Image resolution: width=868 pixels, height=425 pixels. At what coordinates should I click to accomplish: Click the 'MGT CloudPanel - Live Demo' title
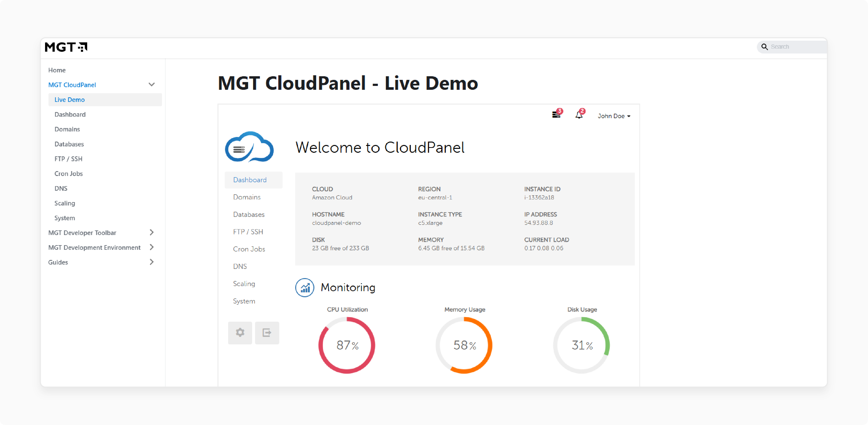tap(348, 83)
